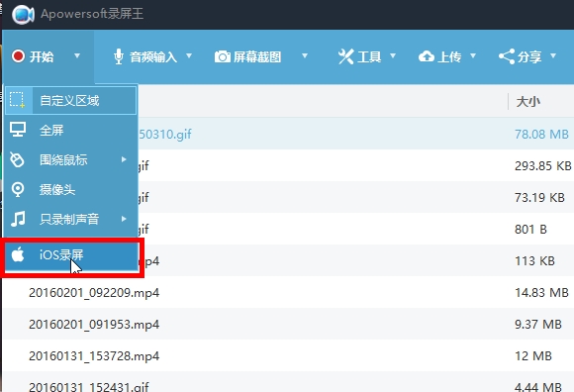Open the 屏幕截图 dropdown arrow

pos(305,56)
